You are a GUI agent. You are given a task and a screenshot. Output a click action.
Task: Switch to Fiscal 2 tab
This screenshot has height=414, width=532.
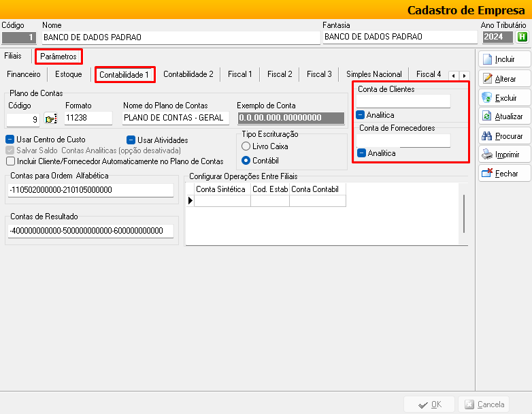coord(280,74)
